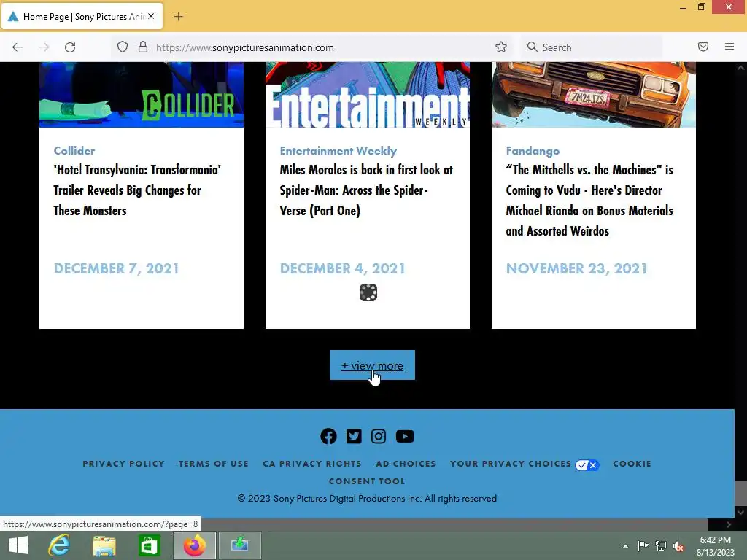Click the November 23, 2021 date
Image resolution: width=747 pixels, height=560 pixels.
pyautogui.click(x=576, y=268)
